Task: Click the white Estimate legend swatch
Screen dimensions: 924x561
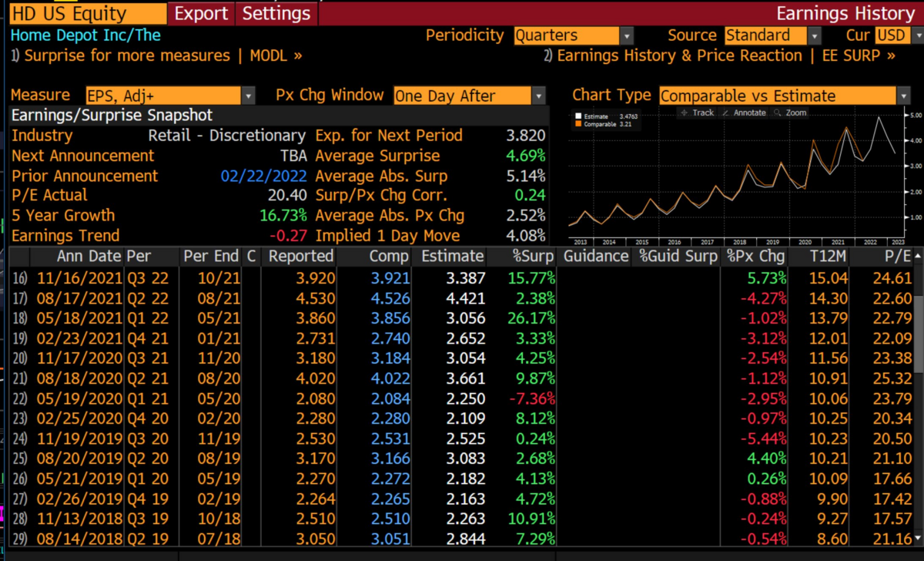Action: tap(578, 116)
